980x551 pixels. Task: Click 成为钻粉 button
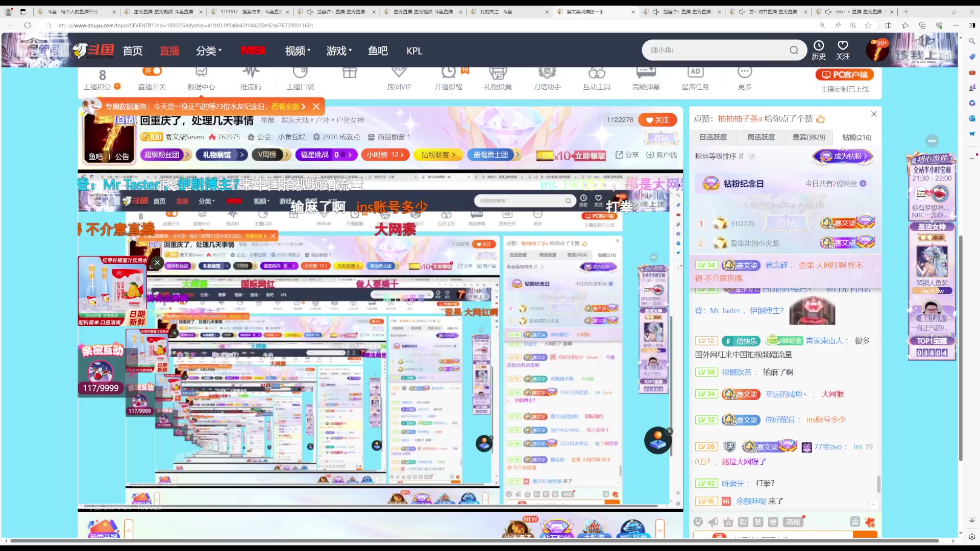point(843,157)
